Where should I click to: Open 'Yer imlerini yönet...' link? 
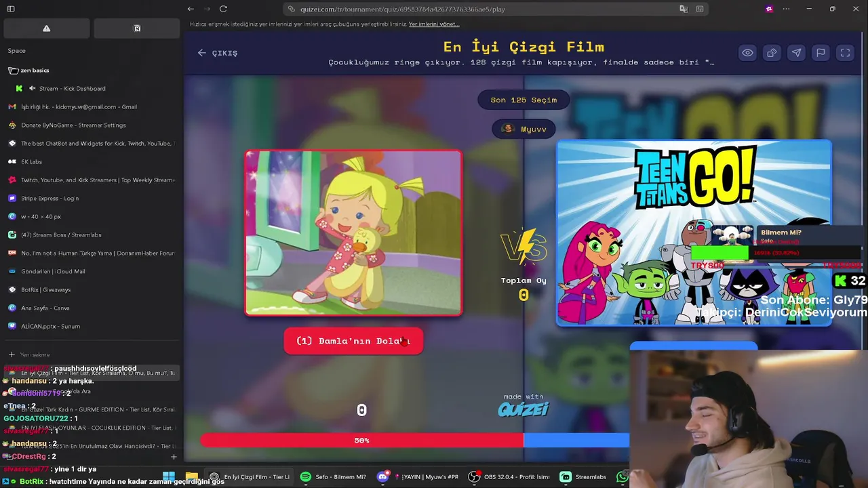point(434,24)
